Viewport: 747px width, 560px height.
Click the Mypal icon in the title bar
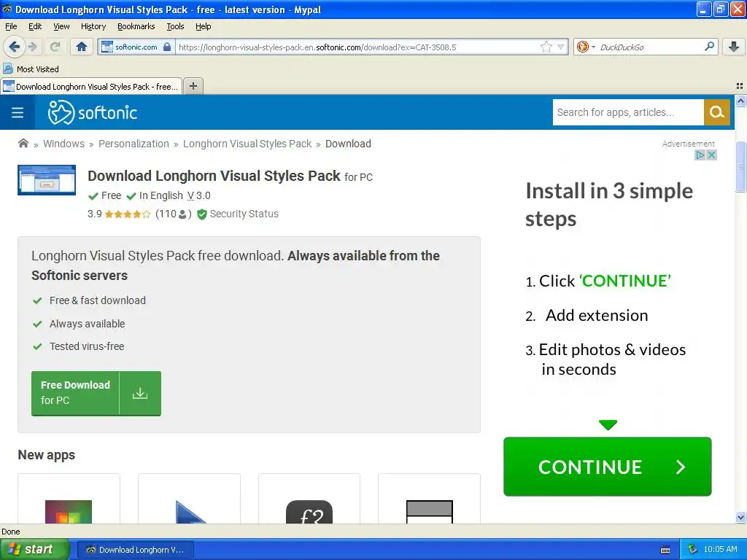tap(7, 9)
